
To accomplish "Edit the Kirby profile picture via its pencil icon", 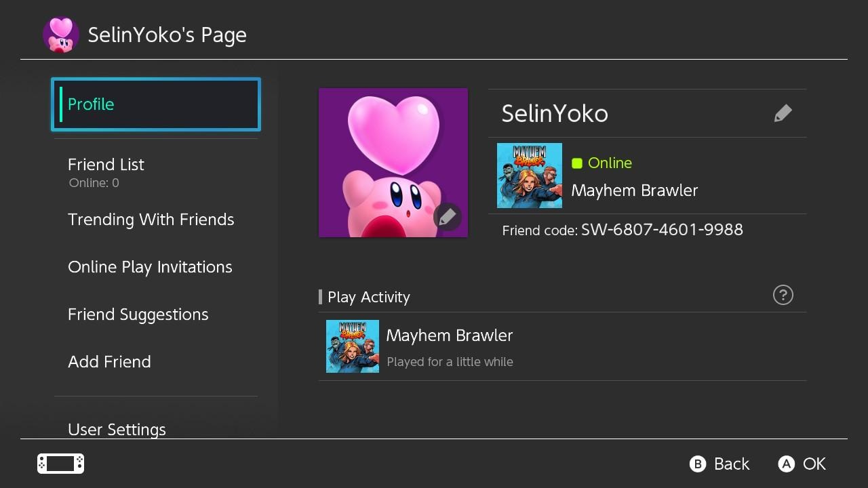I will tap(447, 217).
